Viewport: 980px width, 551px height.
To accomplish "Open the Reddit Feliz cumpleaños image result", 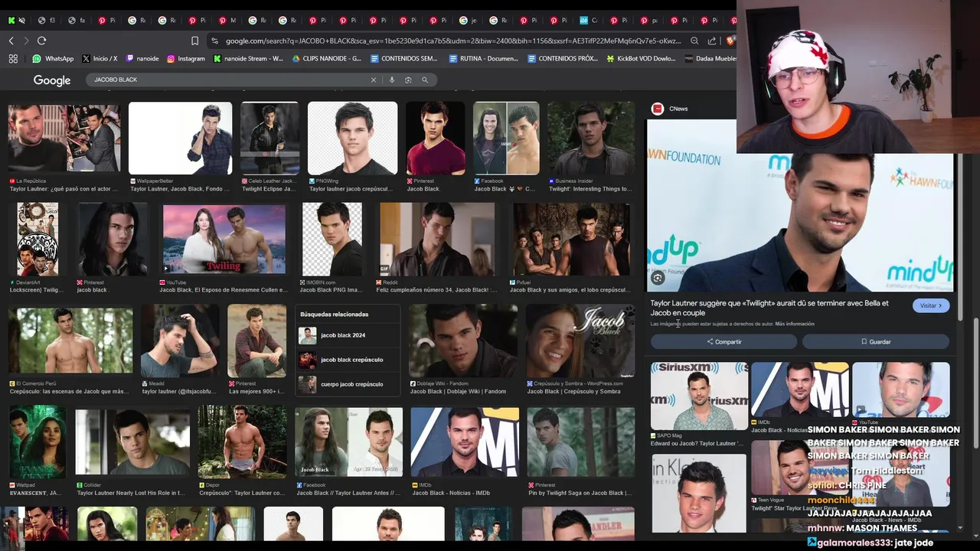I will (436, 239).
